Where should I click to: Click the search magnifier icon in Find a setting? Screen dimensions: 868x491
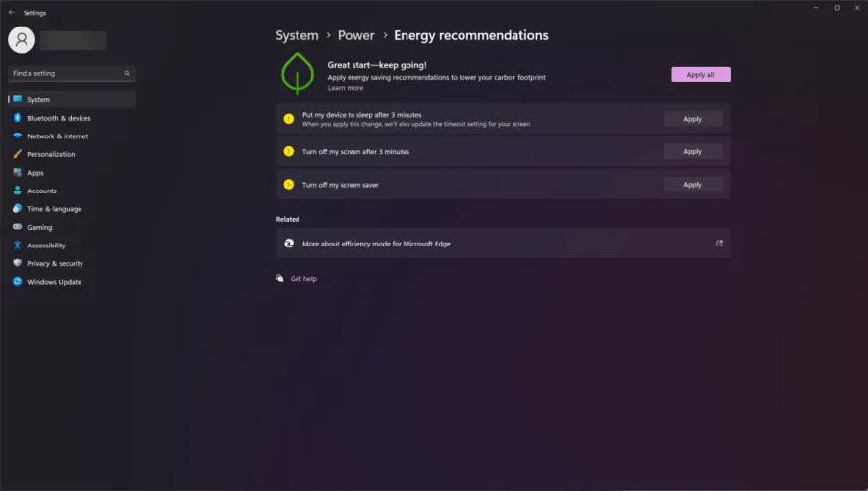127,73
